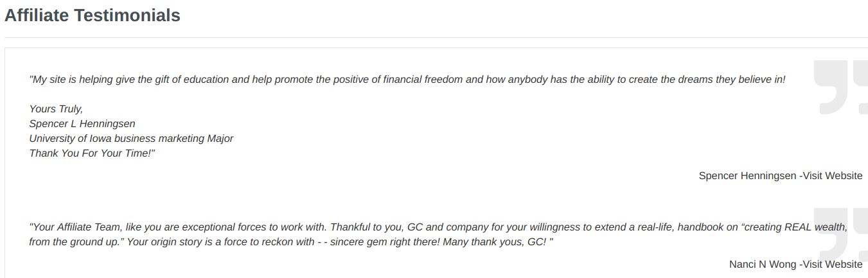Click the "Yours Truly," line
Image resolution: width=868 pixels, height=278 pixels.
coord(56,109)
